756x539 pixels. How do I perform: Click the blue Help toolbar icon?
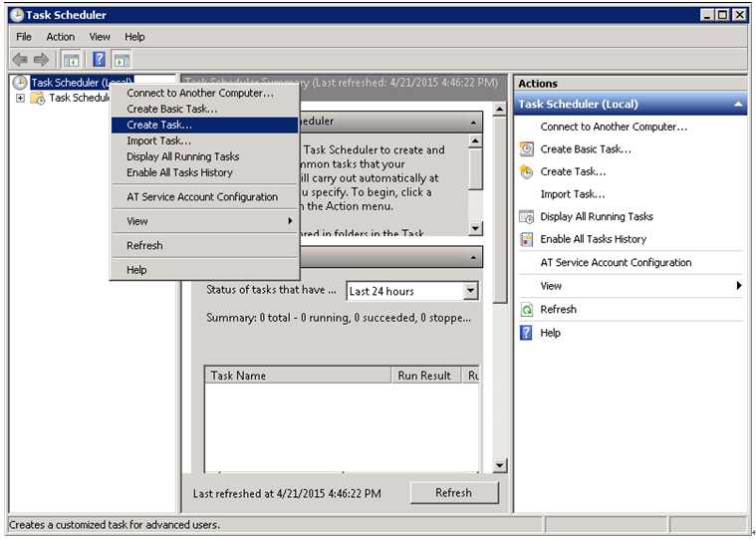(99, 60)
